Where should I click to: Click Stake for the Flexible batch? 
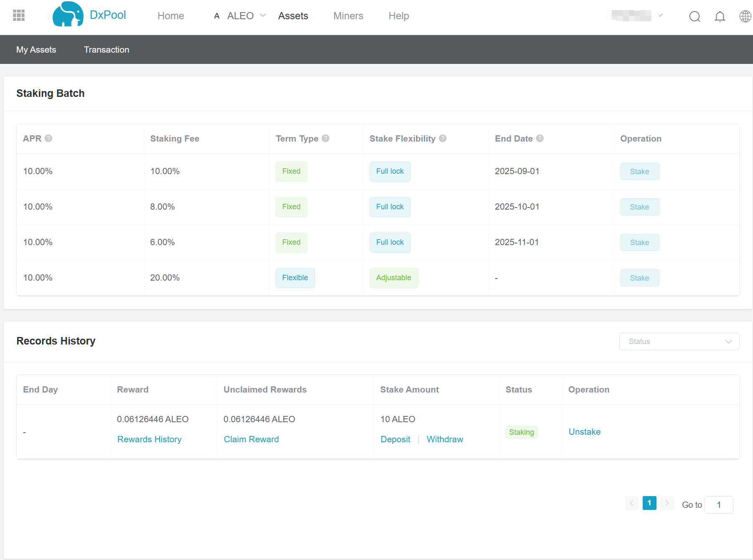[x=639, y=278]
